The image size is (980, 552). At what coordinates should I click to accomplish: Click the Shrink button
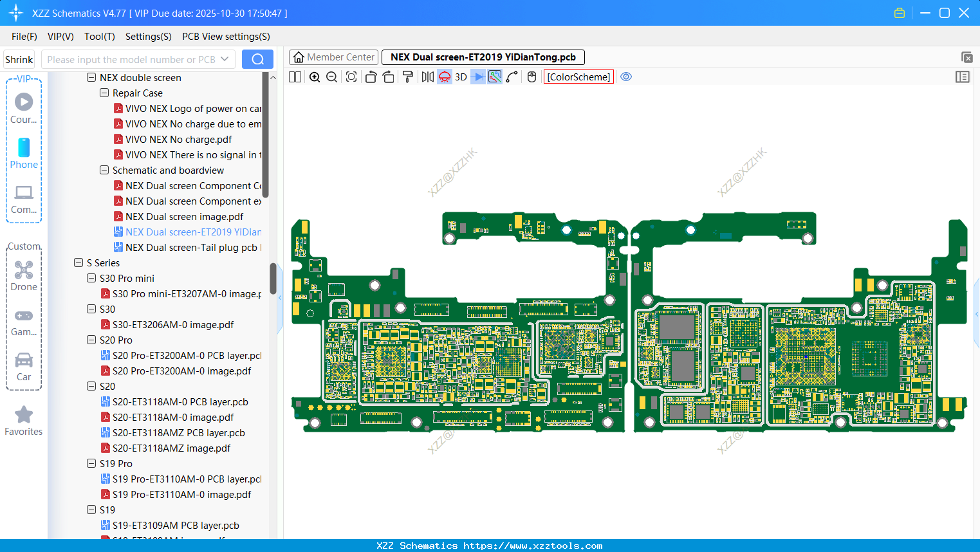click(19, 59)
